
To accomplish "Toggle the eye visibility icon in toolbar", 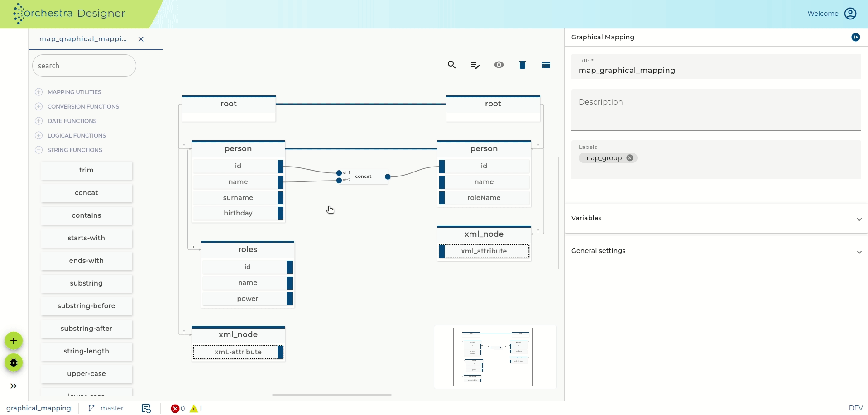I will 499,65.
